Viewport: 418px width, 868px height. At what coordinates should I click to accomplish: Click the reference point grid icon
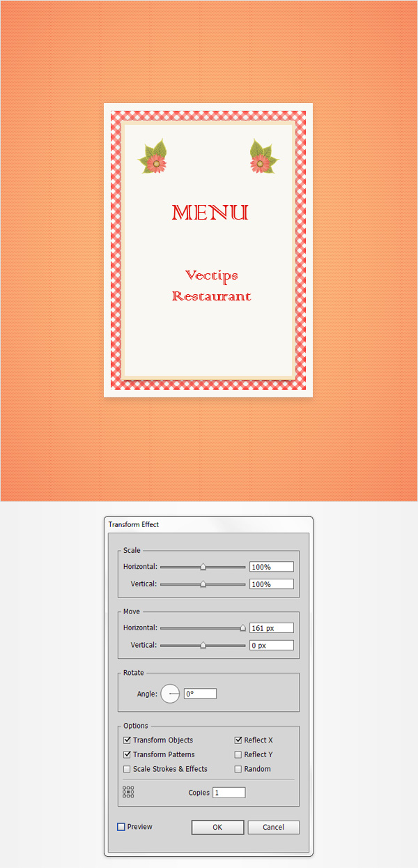(128, 792)
